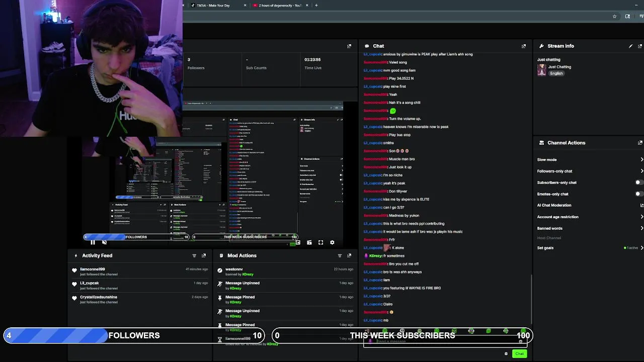Expand Set goals options

point(641,248)
